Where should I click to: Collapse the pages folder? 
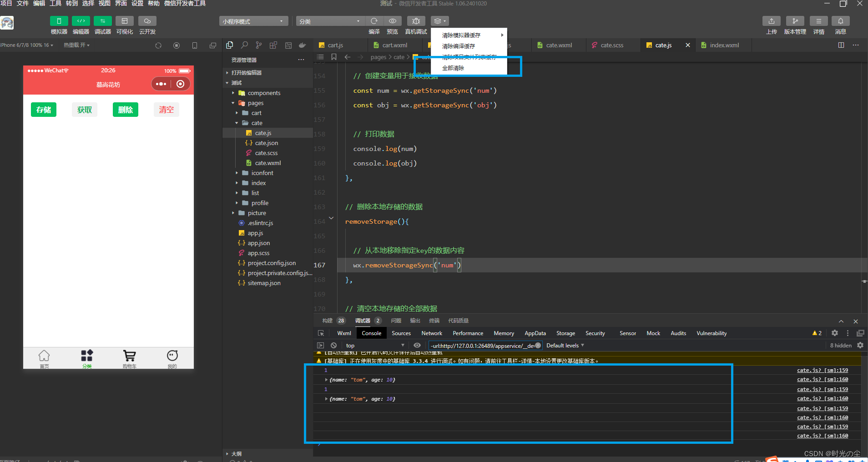tap(267, 103)
